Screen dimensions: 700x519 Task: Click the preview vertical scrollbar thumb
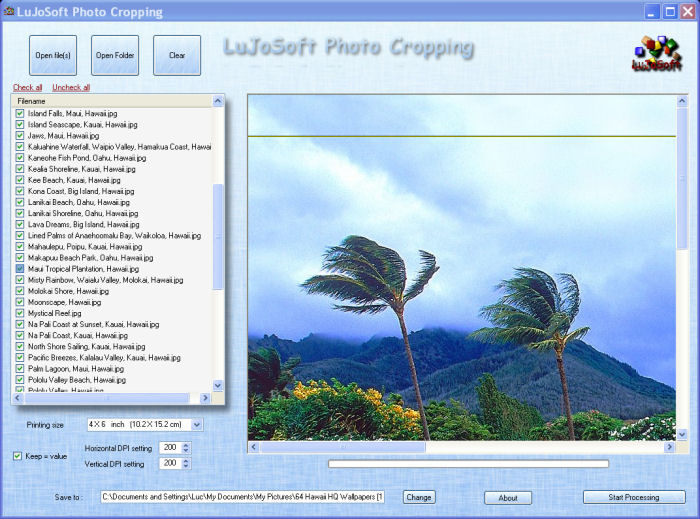pos(682,179)
